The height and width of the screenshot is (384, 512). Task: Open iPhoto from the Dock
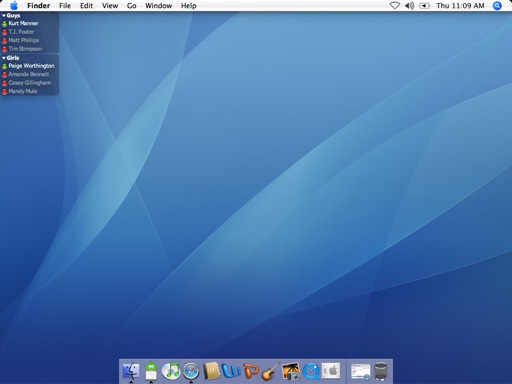coord(291,371)
